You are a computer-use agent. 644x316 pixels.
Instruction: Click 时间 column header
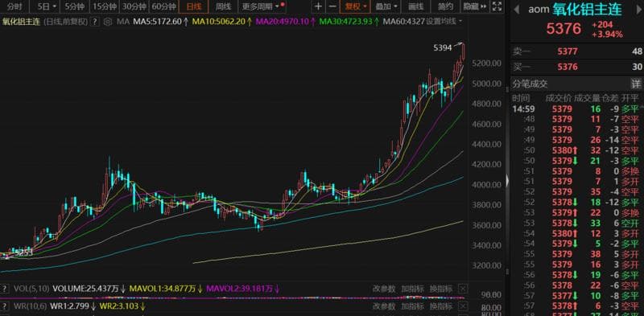(x=521, y=98)
